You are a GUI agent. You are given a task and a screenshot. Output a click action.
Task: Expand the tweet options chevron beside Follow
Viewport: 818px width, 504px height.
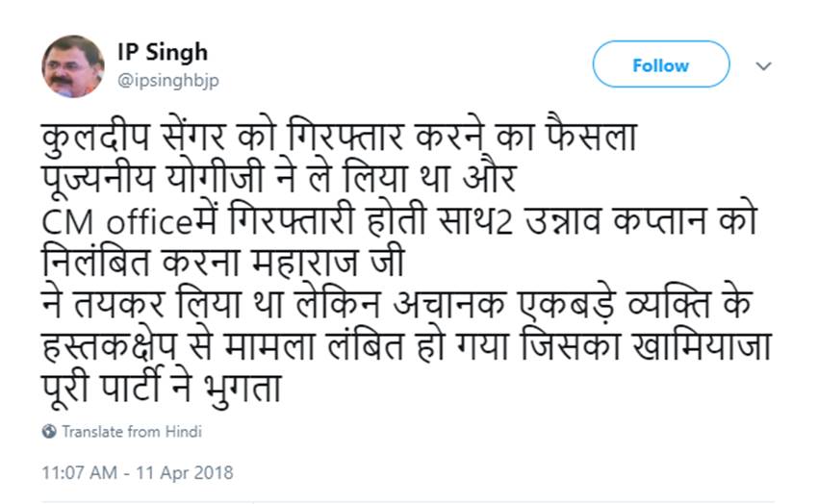coord(763,66)
